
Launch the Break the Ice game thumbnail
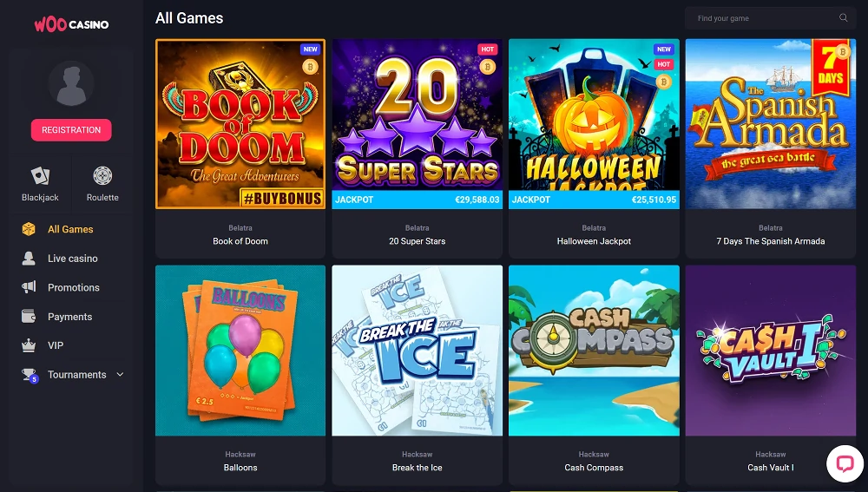(417, 351)
